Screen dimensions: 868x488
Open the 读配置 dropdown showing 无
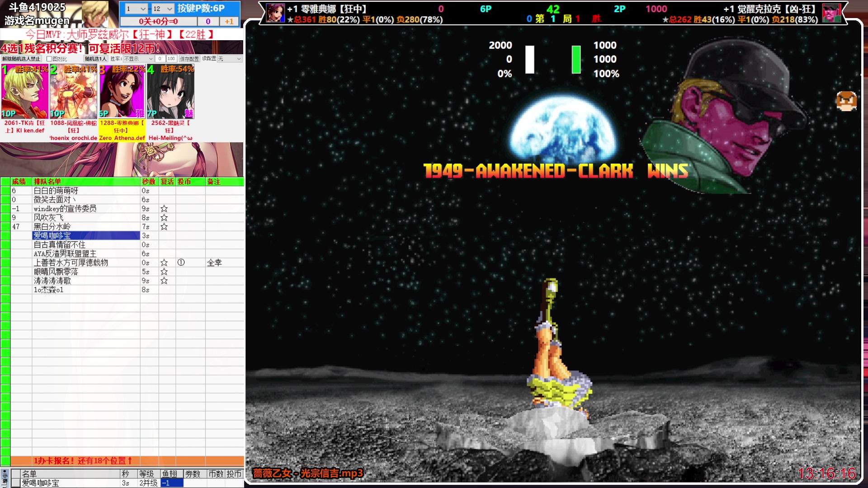click(230, 59)
